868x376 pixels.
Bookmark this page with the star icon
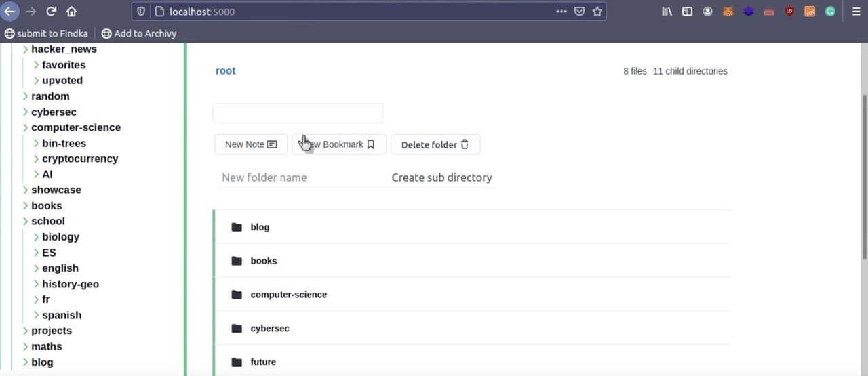[597, 12]
